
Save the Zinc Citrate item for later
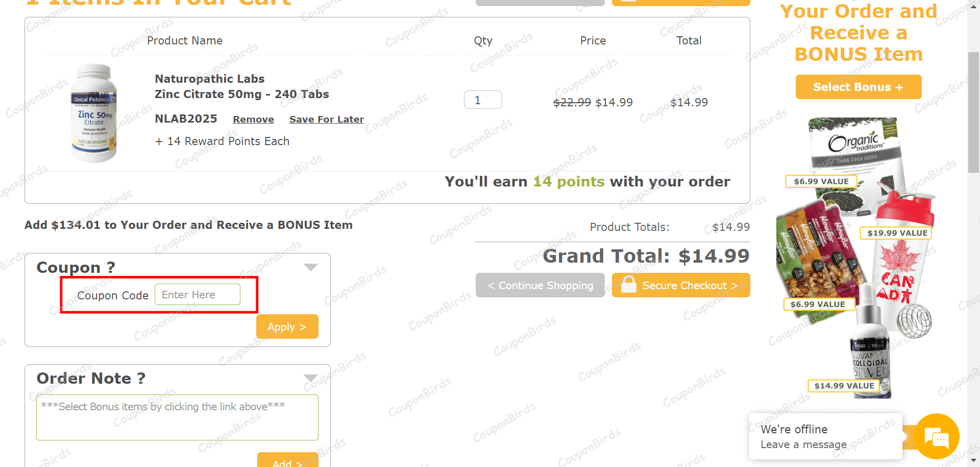[326, 119]
